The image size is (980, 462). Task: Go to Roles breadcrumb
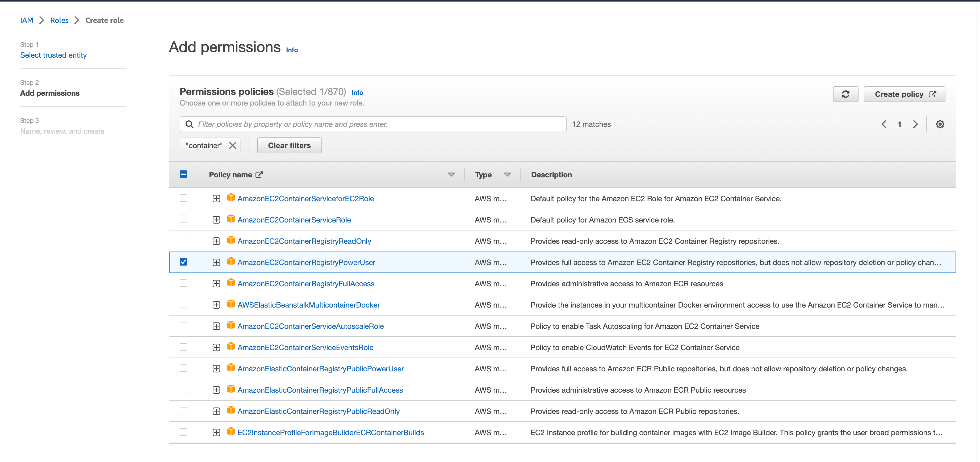click(59, 20)
